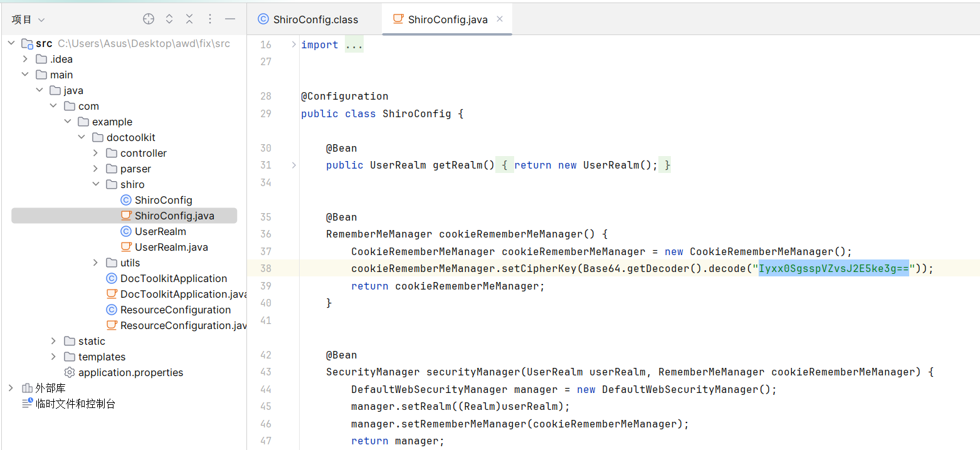Screen dimensions: 980x450
Task: Click the expand all tree icon
Action: click(x=169, y=19)
